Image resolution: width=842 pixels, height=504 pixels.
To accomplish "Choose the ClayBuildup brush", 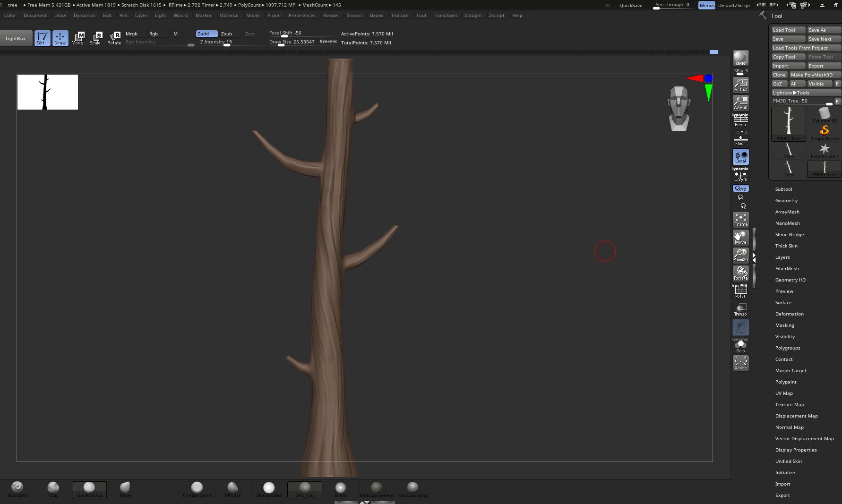I will (89, 489).
